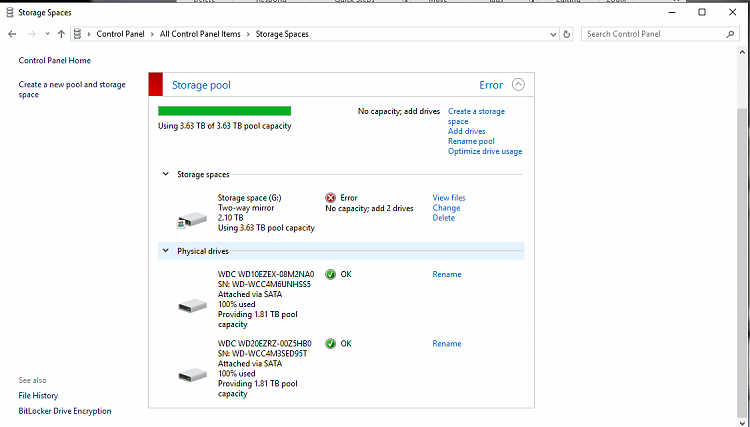This screenshot has width=750, height=427.
Task: Click Add drives link
Action: coord(466,131)
